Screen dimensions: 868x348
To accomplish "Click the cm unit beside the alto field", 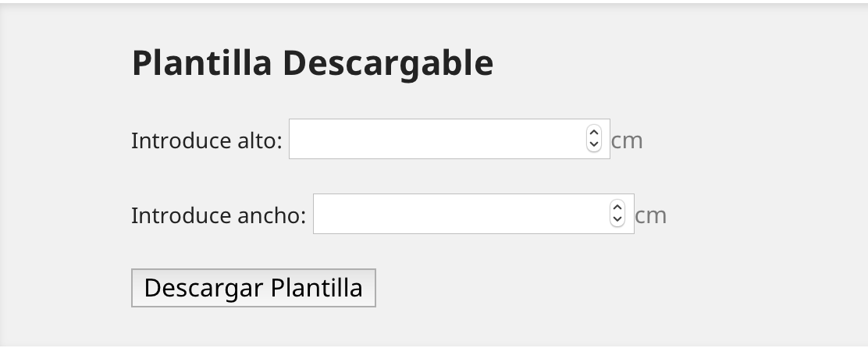I will point(627,140).
